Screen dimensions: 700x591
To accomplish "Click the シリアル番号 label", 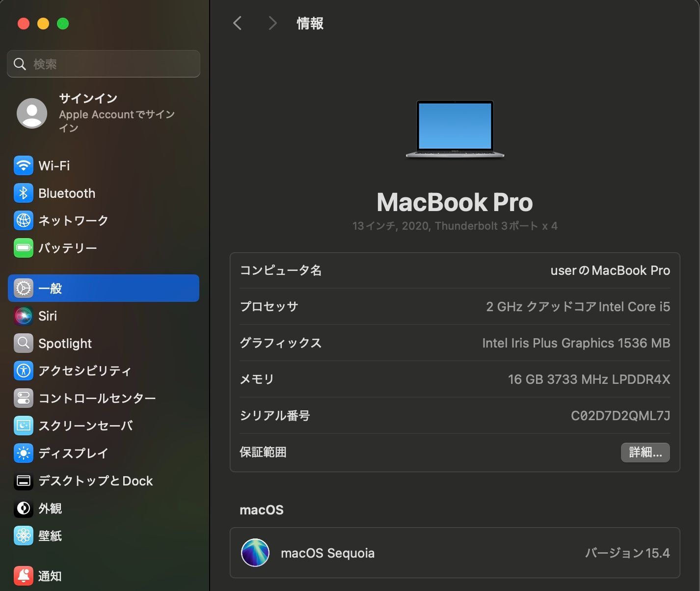I will click(274, 416).
